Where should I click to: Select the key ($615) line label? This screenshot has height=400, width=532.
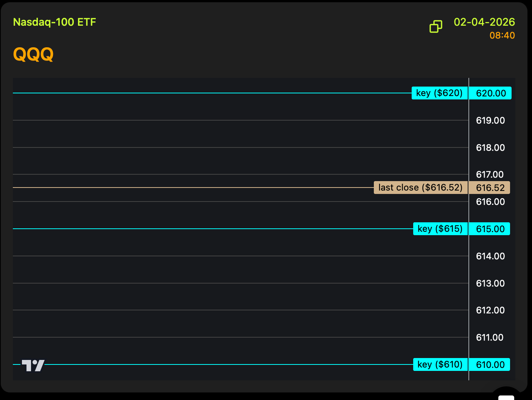[x=440, y=229]
